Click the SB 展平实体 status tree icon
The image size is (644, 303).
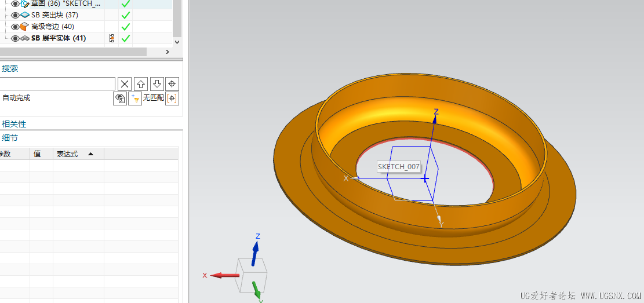tap(111, 38)
